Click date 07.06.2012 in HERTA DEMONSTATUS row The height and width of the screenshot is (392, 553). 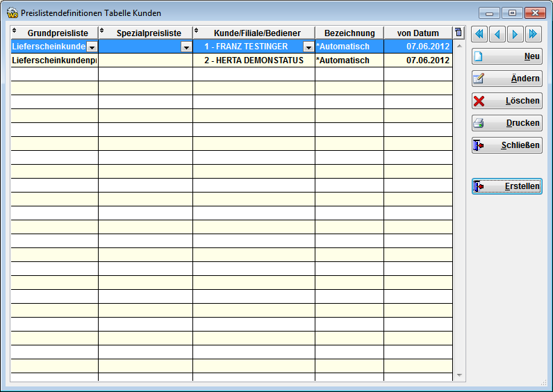(418, 60)
